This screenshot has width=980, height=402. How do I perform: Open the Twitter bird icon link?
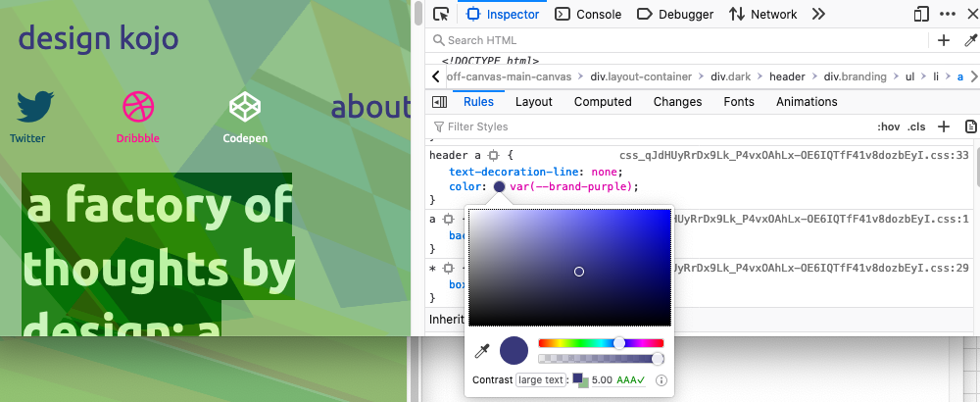point(35,106)
